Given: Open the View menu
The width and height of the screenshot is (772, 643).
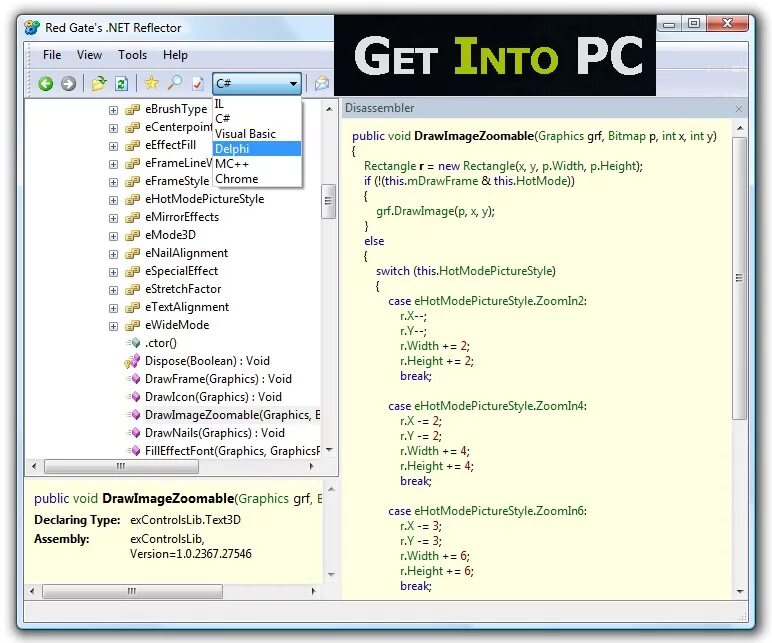Looking at the screenshot, I should click(89, 55).
